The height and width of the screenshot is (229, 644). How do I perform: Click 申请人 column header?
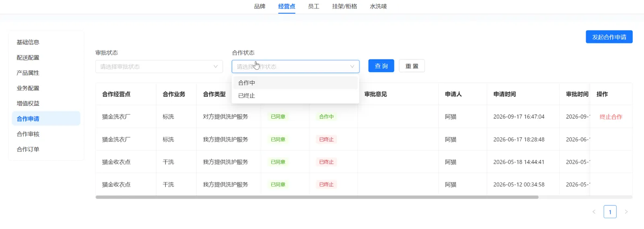click(x=453, y=94)
